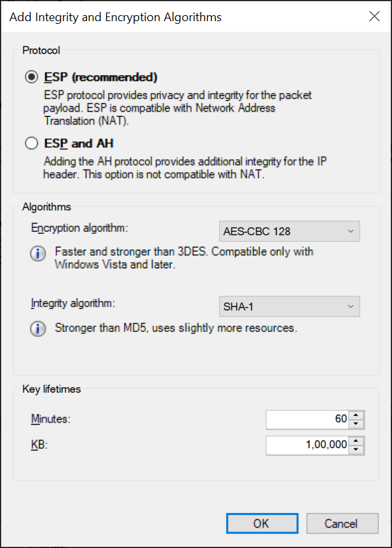This screenshot has height=548, width=392.
Task: Click the info icon beside Faster and stronger than 3DES
Action: pos(38,254)
